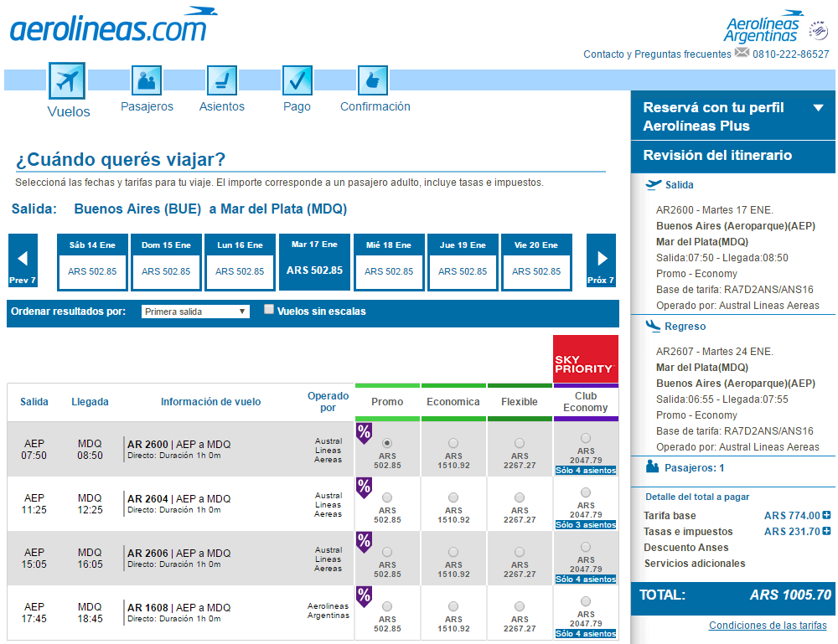The image size is (838, 644).
Task: Click the Aerolíneas Argentinas logo
Action: 763,27
